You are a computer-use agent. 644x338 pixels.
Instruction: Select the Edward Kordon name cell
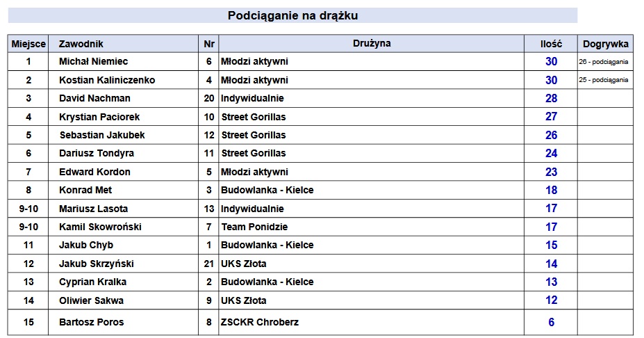(x=94, y=172)
